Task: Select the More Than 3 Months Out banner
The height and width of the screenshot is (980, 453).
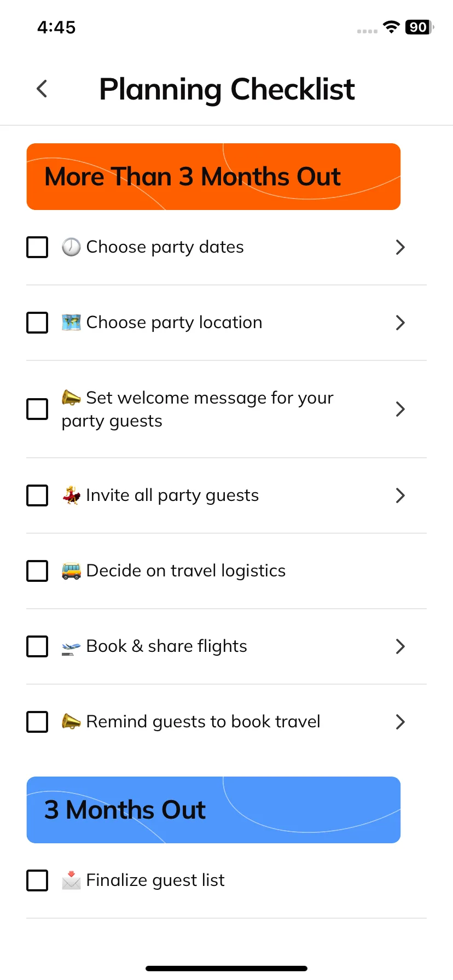Action: [213, 177]
